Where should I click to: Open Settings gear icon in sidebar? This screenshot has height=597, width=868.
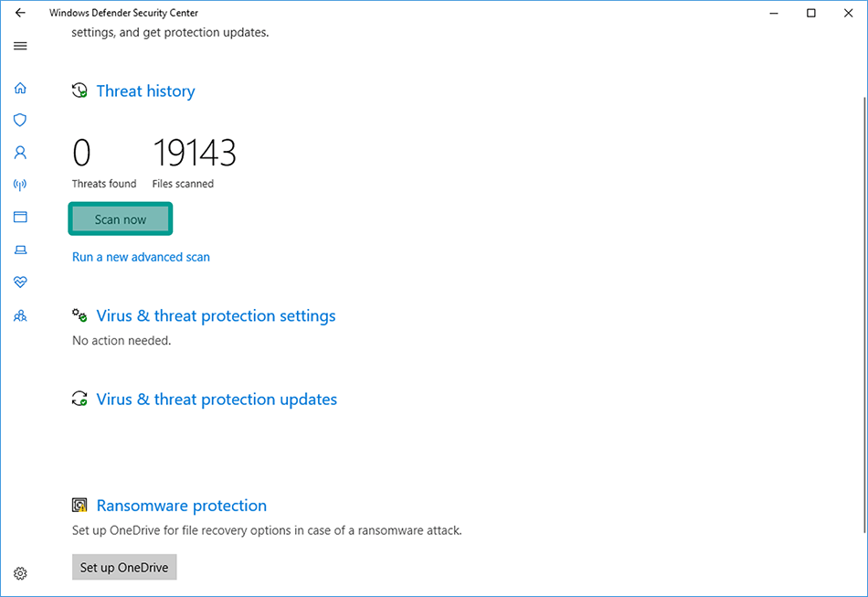click(20, 573)
